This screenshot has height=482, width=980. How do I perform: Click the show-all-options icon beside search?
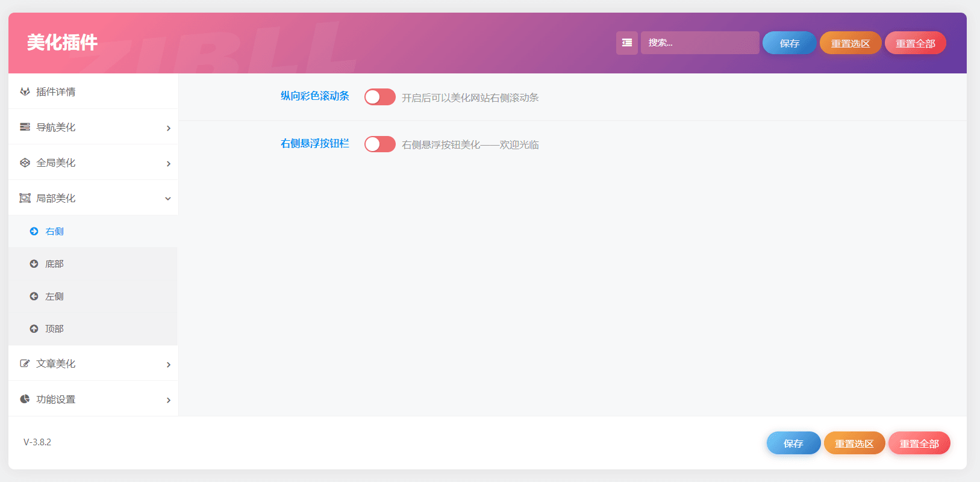[626, 43]
